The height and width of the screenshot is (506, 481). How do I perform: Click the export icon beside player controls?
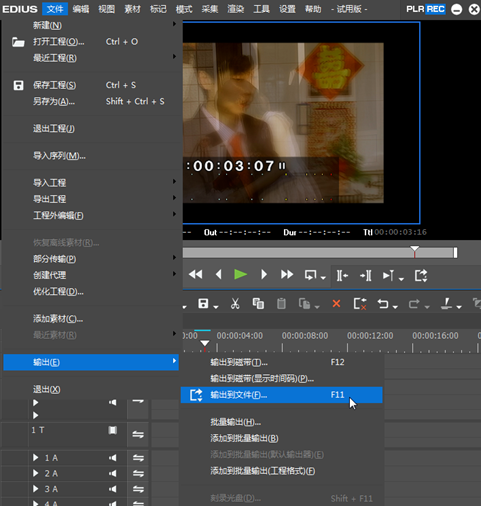click(x=421, y=275)
